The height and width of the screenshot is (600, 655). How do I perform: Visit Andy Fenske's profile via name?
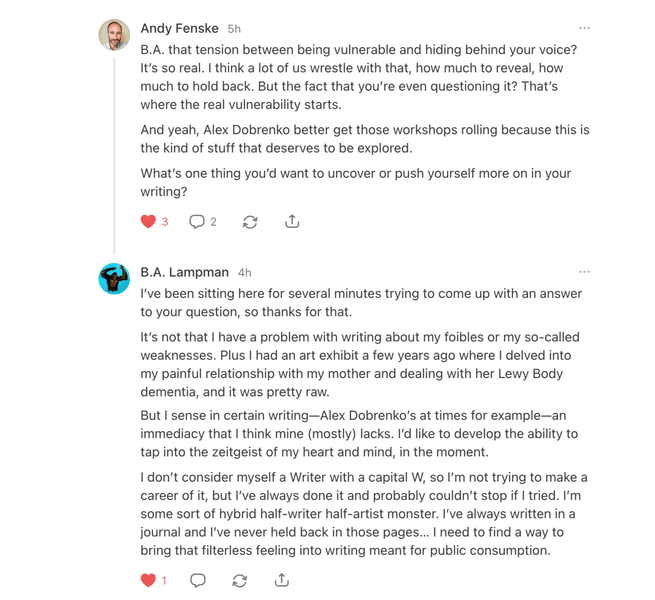[x=180, y=28]
